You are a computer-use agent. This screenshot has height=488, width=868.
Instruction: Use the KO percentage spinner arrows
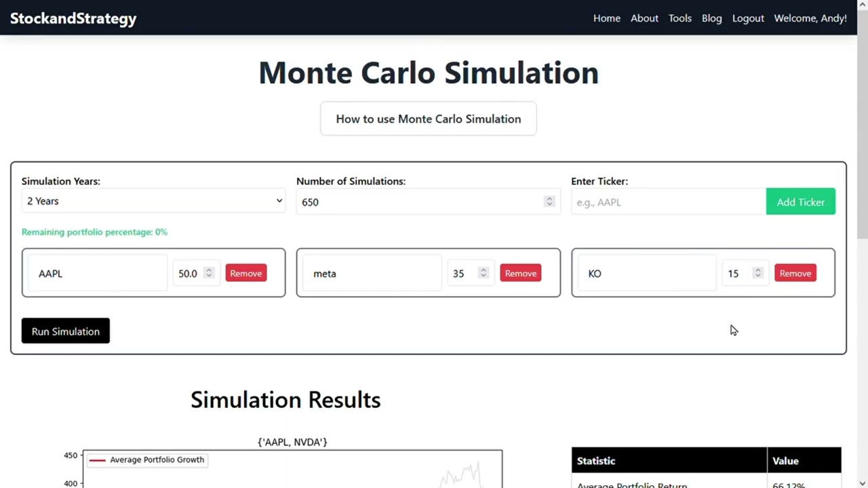pos(758,272)
